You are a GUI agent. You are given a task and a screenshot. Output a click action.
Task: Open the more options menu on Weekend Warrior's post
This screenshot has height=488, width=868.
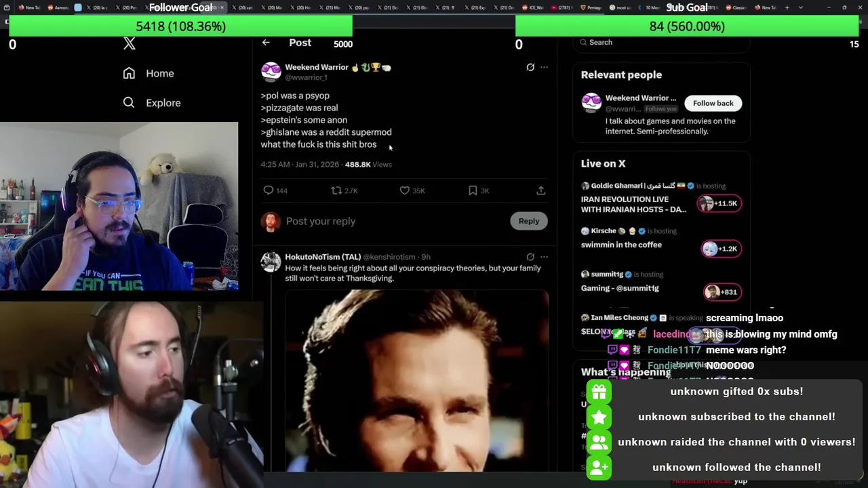(x=544, y=67)
